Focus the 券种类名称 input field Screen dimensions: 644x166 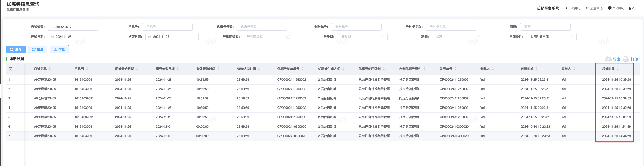[451, 27]
